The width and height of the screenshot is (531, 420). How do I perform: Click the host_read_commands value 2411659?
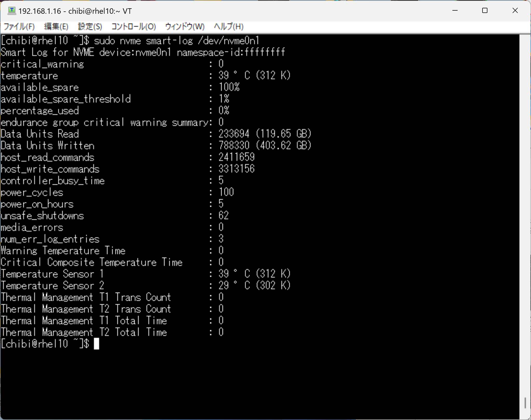click(236, 157)
